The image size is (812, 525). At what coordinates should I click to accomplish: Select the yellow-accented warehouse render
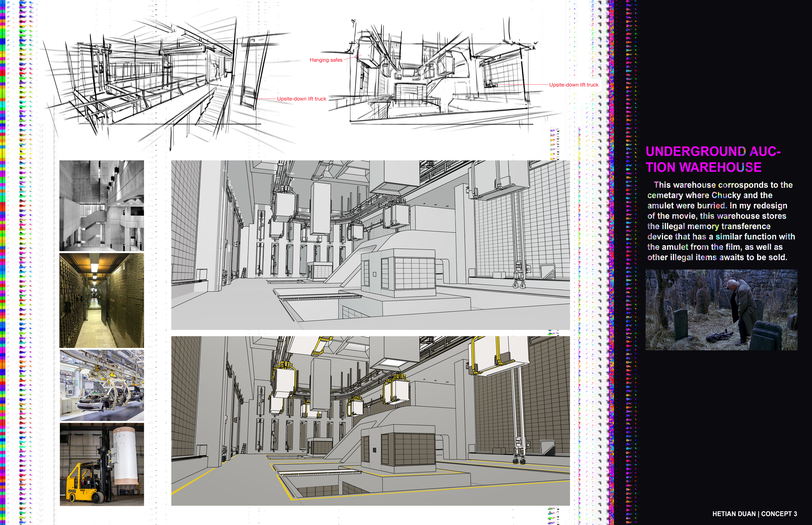coord(370,421)
